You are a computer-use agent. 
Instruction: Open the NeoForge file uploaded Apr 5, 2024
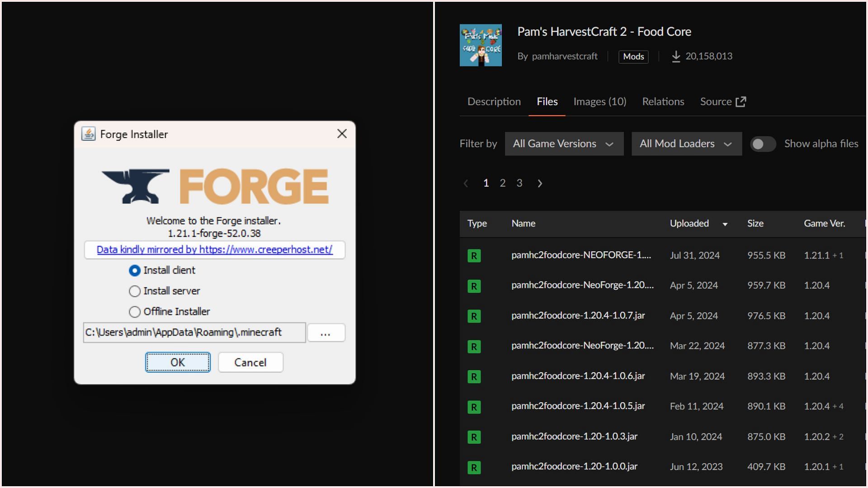tap(583, 286)
